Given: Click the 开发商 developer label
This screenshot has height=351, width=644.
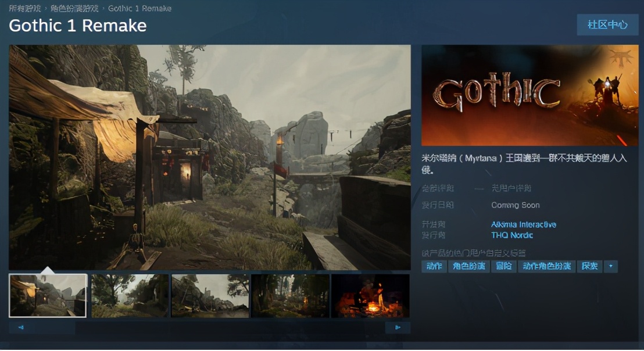Looking at the screenshot, I should (x=433, y=224).
